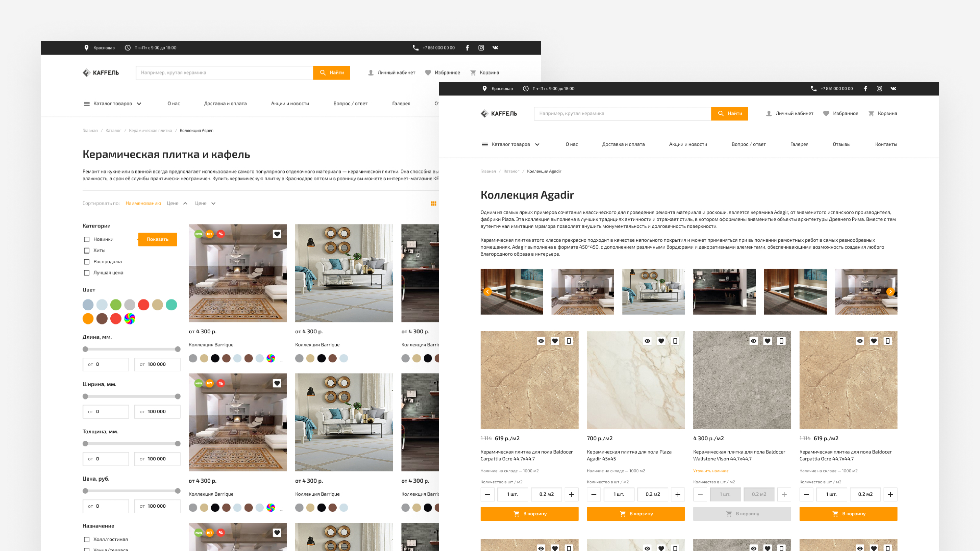The image size is (980, 551).
Task: Select multicolor rainbow filter swatch
Action: click(x=129, y=319)
